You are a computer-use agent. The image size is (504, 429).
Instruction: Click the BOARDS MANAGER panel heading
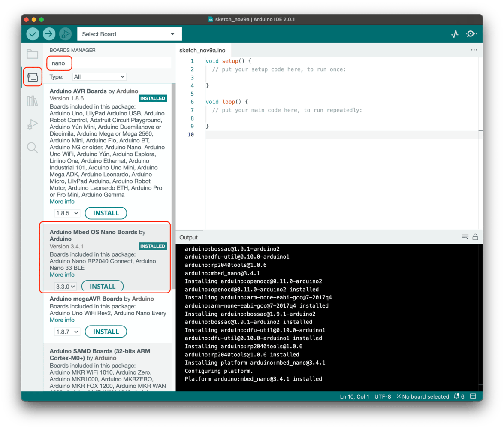click(72, 50)
